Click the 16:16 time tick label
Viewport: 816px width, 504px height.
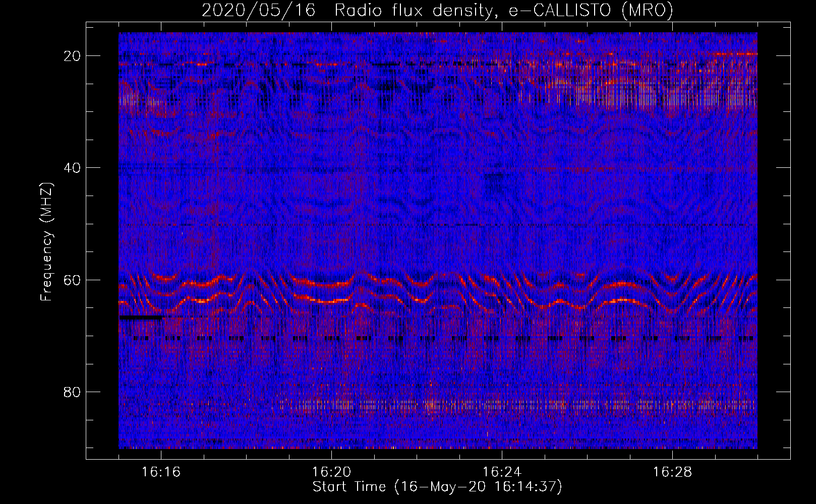tap(161, 472)
